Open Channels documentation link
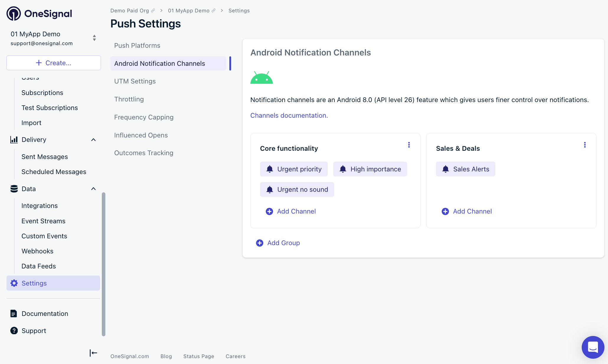 pos(289,115)
